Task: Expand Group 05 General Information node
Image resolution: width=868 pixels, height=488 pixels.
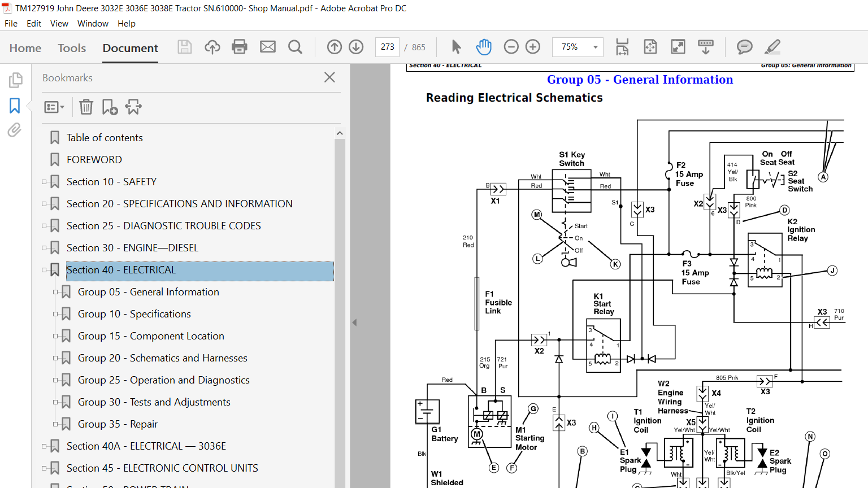Action: [56, 292]
